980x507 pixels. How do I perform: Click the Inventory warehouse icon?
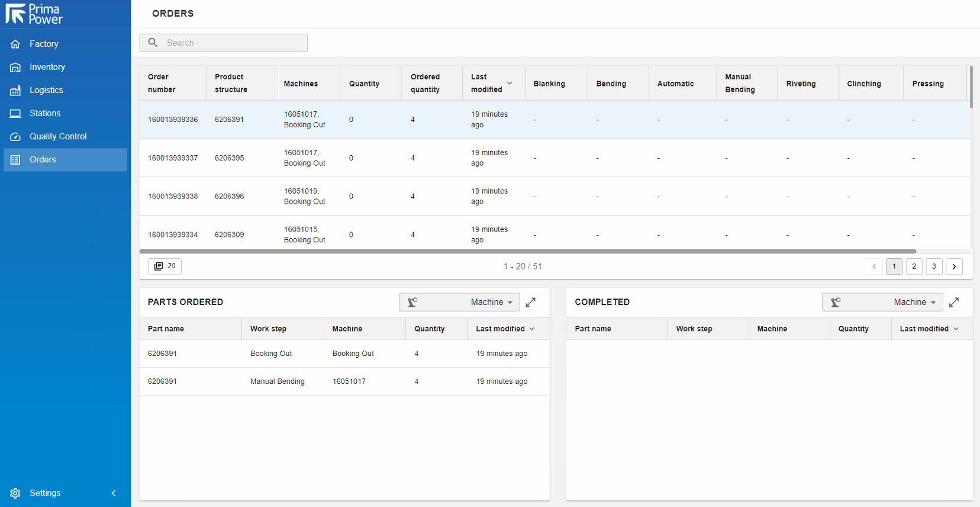[x=15, y=67]
